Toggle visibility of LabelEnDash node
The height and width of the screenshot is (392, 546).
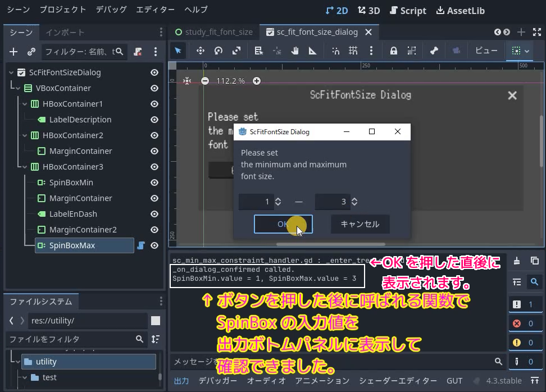click(x=154, y=214)
